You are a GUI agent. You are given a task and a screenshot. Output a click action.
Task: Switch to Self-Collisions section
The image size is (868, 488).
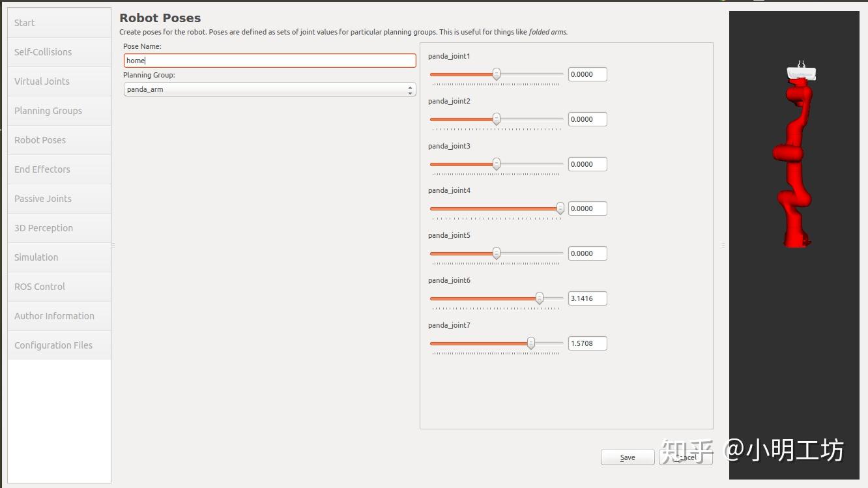point(59,52)
